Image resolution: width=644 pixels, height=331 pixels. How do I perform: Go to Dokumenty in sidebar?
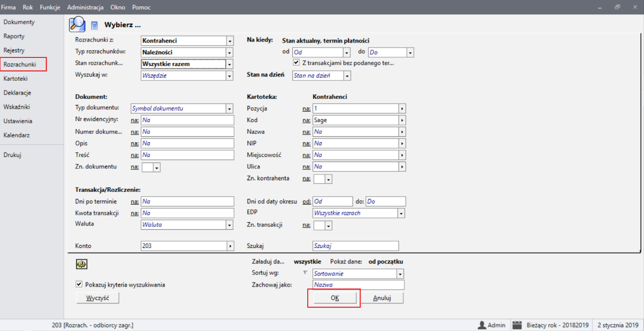click(x=19, y=22)
